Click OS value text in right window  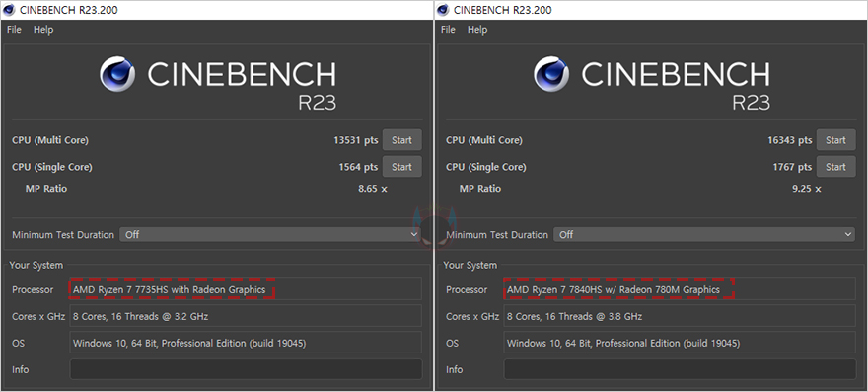coord(623,343)
